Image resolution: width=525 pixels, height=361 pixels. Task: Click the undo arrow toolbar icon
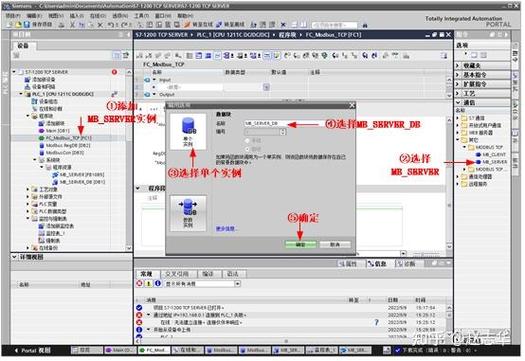111,24
